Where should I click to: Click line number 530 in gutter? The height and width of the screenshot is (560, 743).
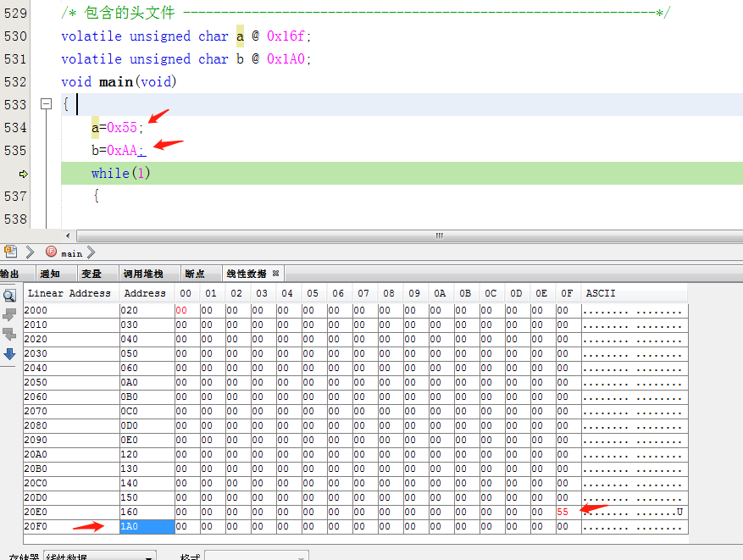coord(15,36)
